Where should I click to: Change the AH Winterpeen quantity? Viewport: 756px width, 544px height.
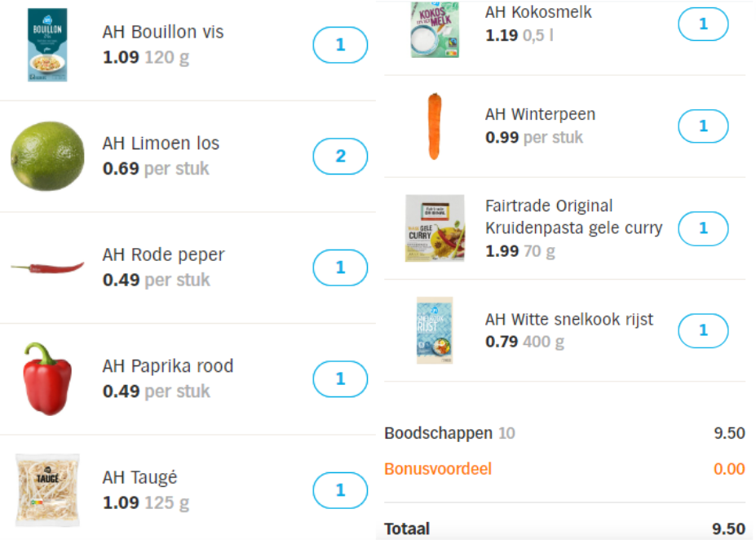pos(704,126)
